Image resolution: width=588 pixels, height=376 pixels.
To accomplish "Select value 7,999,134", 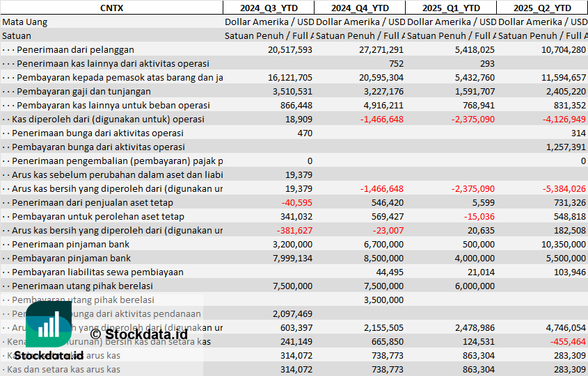I will coord(292,259).
